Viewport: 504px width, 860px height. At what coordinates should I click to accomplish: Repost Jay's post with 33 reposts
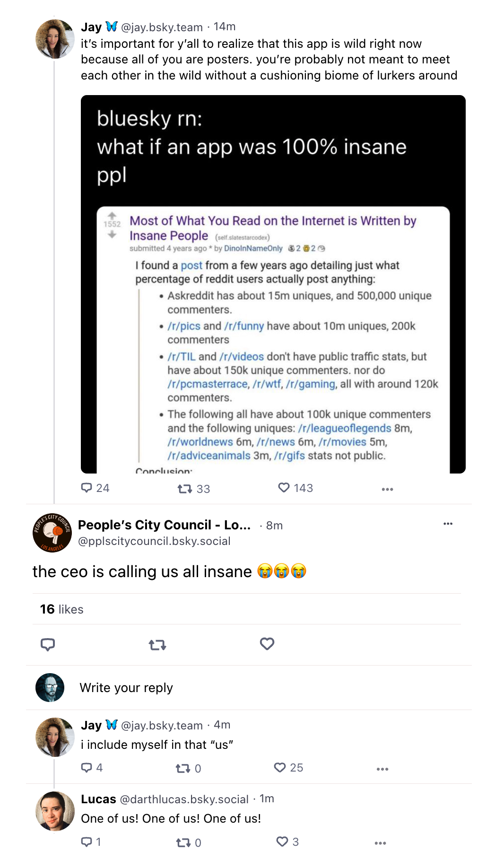184,489
